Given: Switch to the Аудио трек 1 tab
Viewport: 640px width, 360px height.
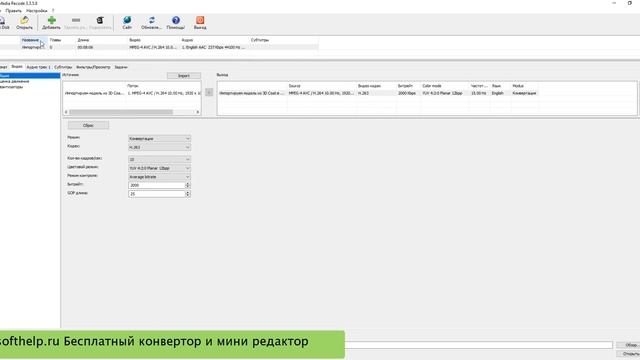Looking at the screenshot, I should [38, 67].
